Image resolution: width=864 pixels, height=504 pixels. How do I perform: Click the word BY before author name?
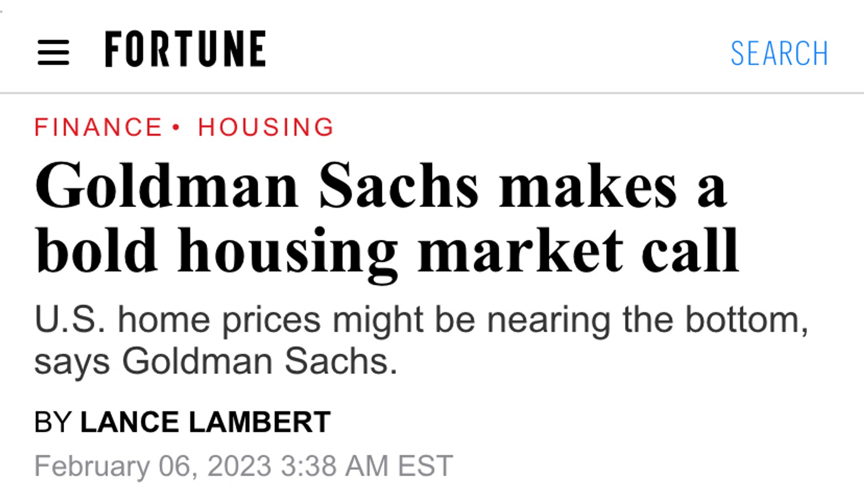pos(53,422)
